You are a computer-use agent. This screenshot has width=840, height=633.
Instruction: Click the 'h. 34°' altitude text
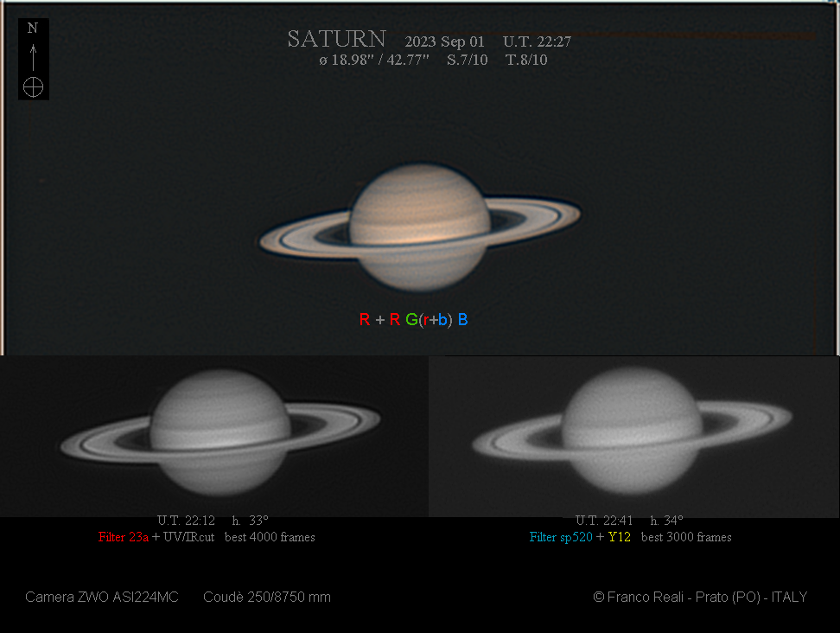click(x=666, y=521)
